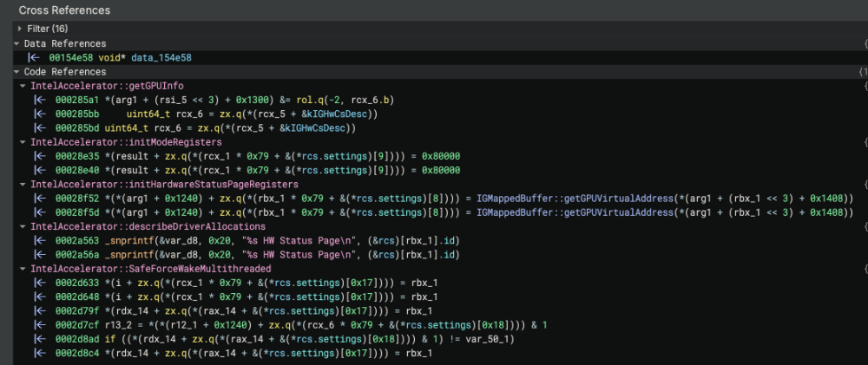Collapse IntelAccelerator::describeDriverAllocations group
Image resolution: width=868 pixels, height=365 pixels.
click(x=23, y=227)
